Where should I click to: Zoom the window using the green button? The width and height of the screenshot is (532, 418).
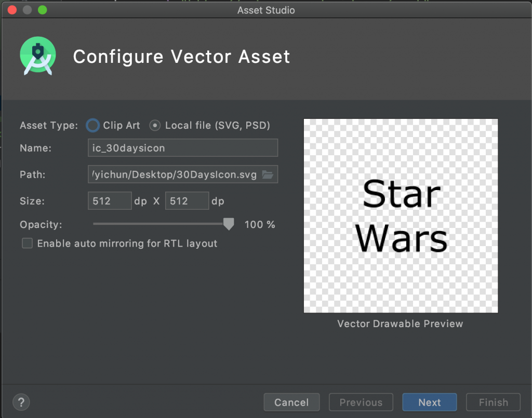43,10
